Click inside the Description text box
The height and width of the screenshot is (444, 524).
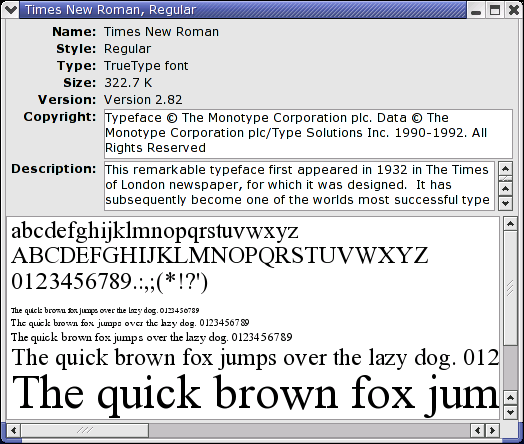[299, 186]
